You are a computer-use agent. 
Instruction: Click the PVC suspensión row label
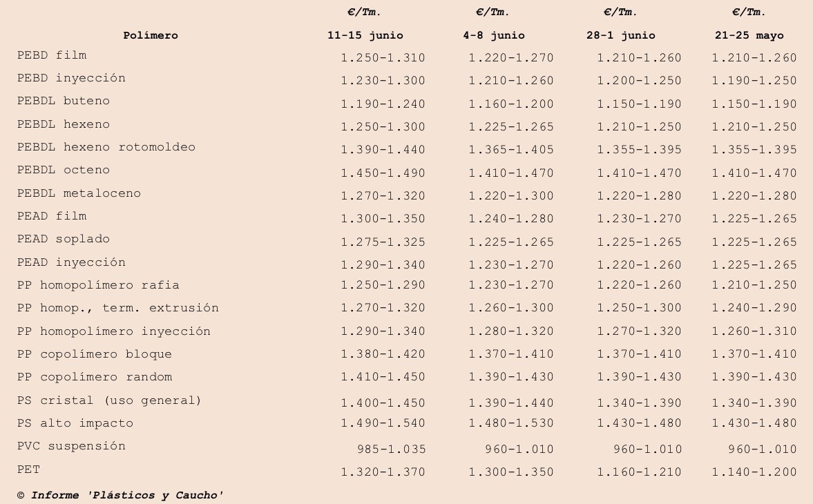click(x=71, y=446)
